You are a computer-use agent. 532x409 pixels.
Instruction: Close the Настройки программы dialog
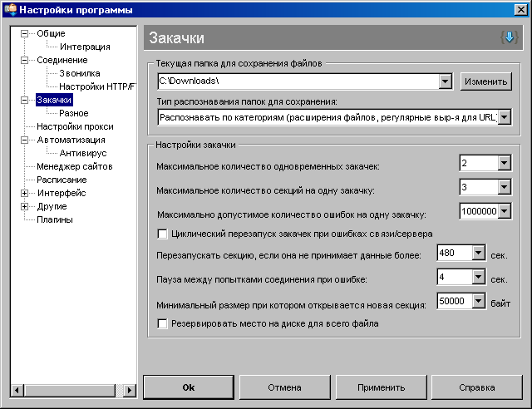(x=521, y=9)
